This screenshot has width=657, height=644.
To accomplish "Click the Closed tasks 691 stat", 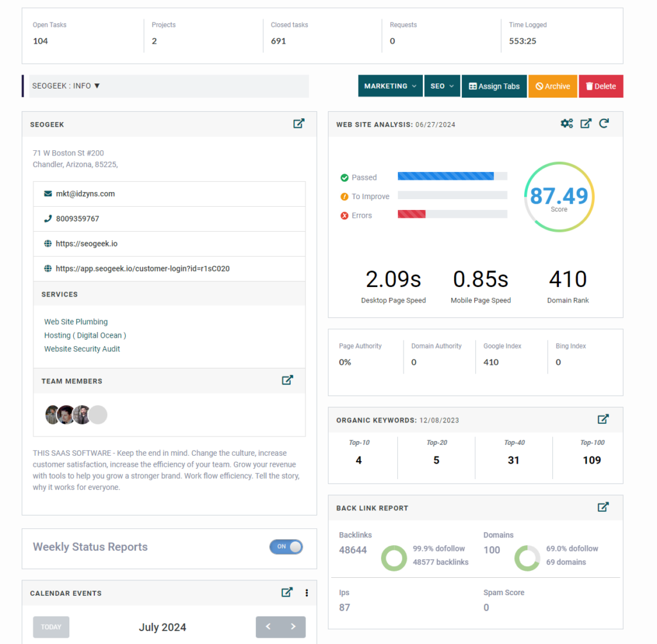I will pyautogui.click(x=278, y=41).
